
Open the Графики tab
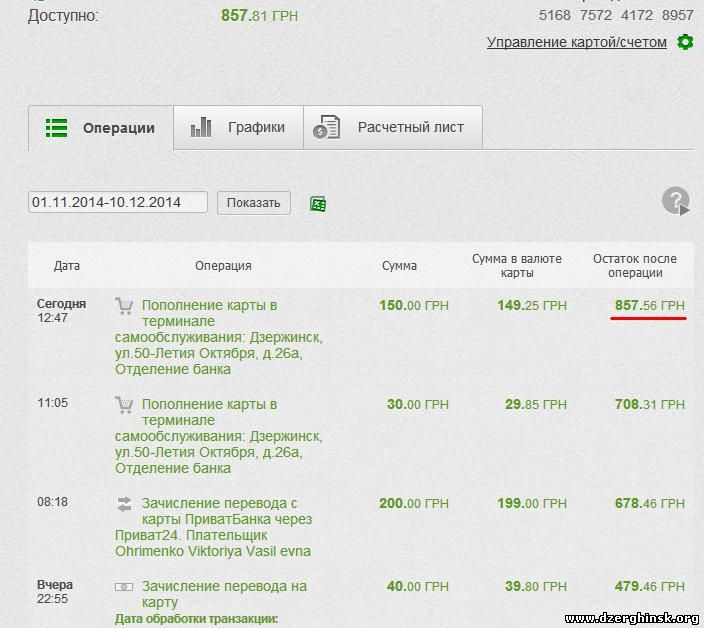(x=255, y=128)
